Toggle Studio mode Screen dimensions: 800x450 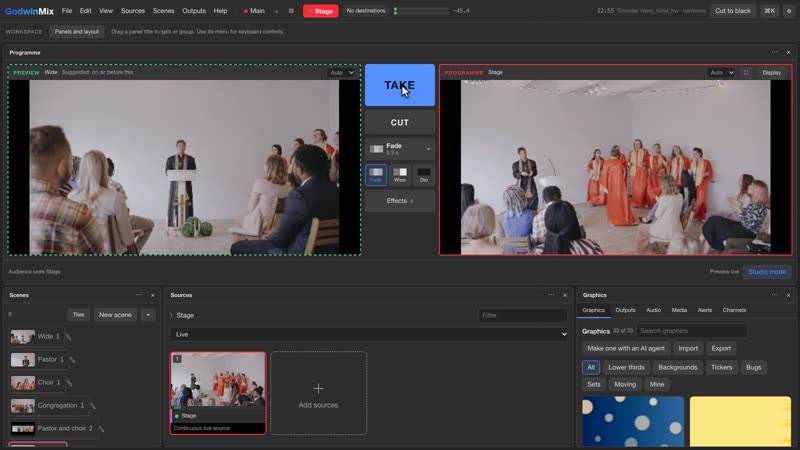pos(767,272)
